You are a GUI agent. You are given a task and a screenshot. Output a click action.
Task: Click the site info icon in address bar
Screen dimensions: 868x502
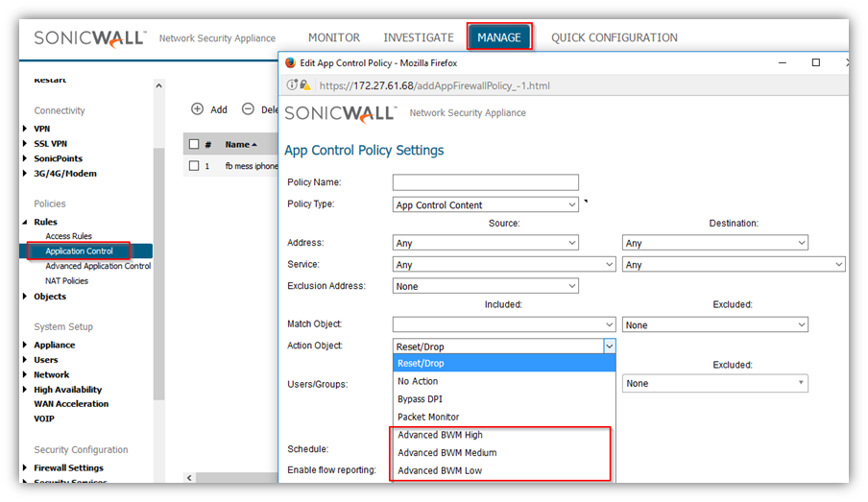coord(292,85)
